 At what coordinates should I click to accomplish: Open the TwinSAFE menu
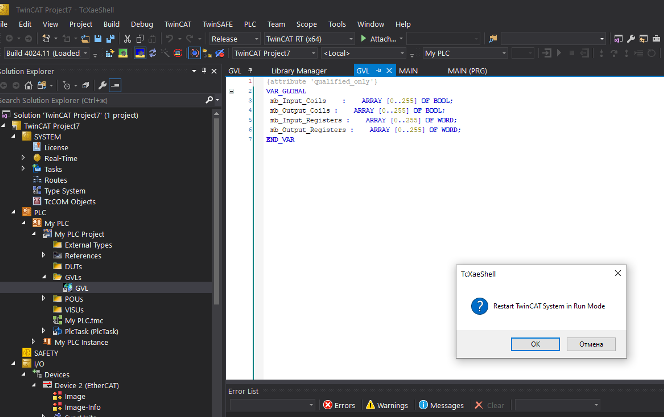(x=217, y=24)
